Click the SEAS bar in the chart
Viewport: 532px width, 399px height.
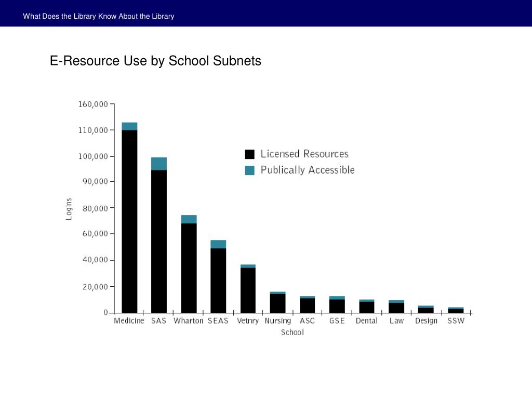pos(218,276)
